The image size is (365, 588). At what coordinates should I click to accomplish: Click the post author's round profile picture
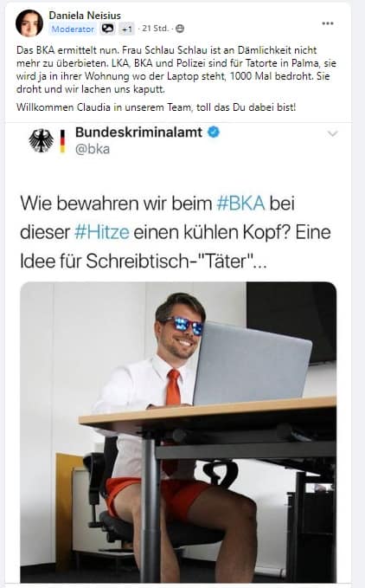pyautogui.click(x=29, y=23)
